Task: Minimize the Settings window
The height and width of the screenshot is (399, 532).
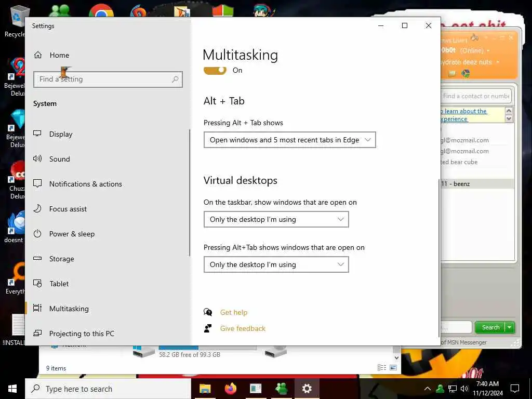Action: coord(381,26)
